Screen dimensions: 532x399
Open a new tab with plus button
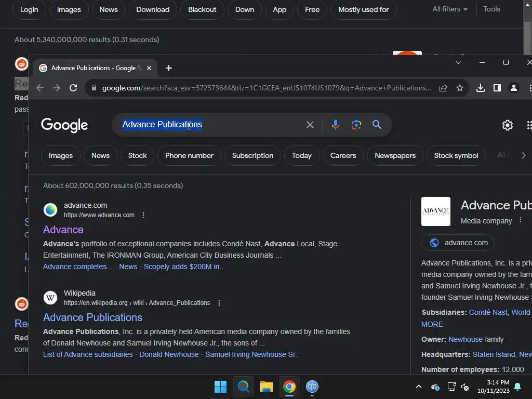click(x=169, y=68)
